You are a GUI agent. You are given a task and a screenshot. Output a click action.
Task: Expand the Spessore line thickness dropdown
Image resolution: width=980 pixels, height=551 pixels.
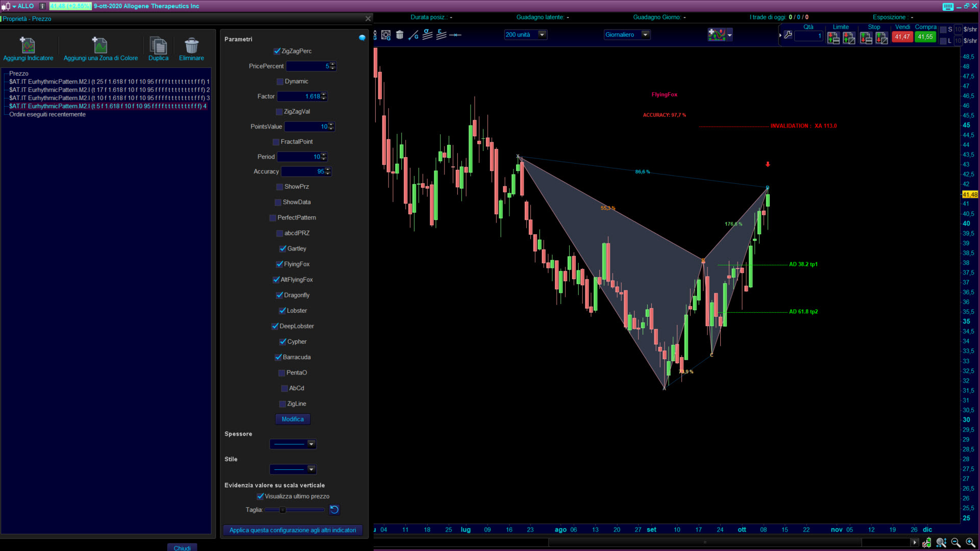311,444
